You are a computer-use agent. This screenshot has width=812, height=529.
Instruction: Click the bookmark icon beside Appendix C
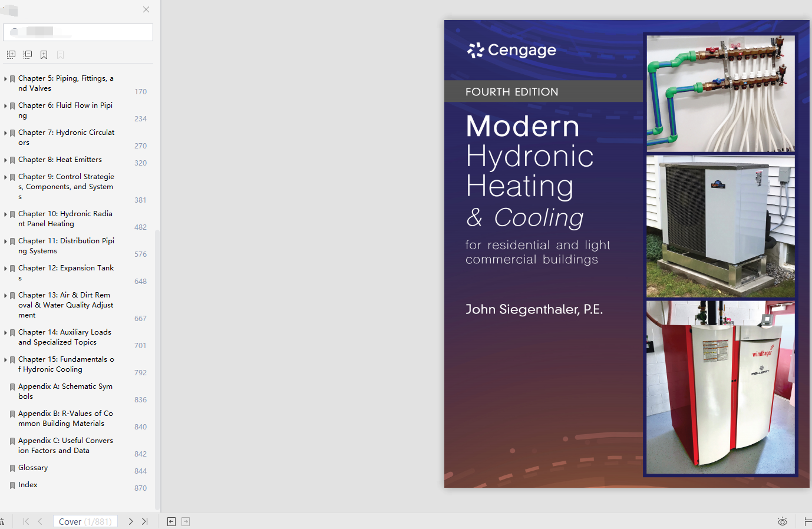pos(12,441)
